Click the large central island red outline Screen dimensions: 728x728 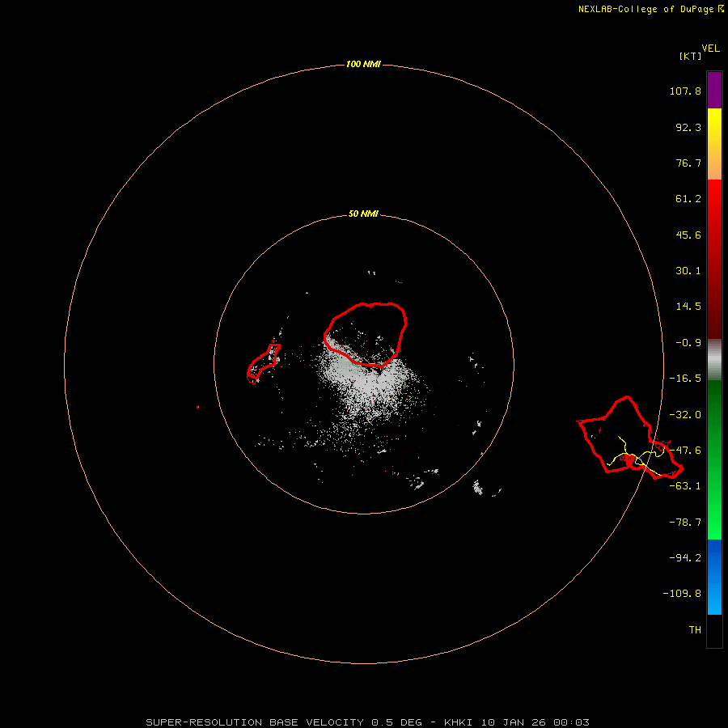[366, 334]
